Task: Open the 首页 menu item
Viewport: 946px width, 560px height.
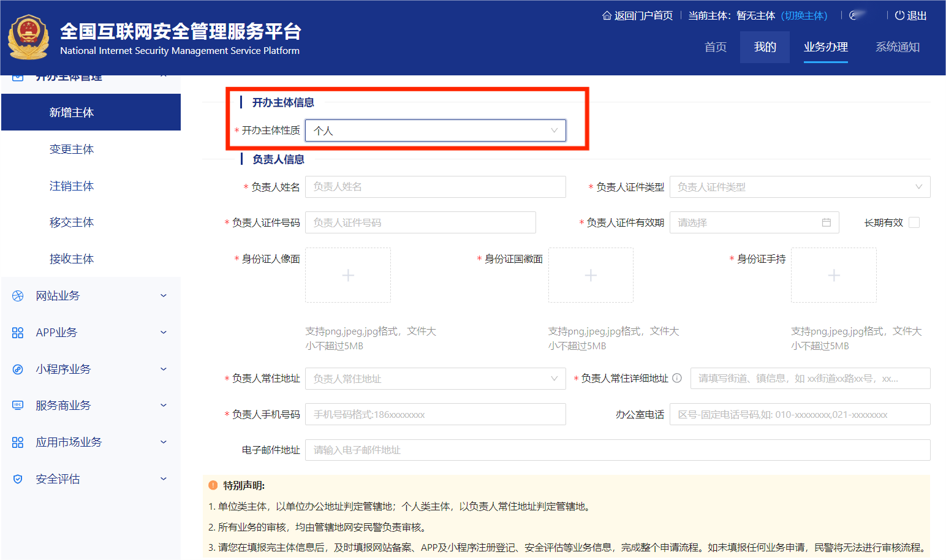Action: tap(715, 47)
